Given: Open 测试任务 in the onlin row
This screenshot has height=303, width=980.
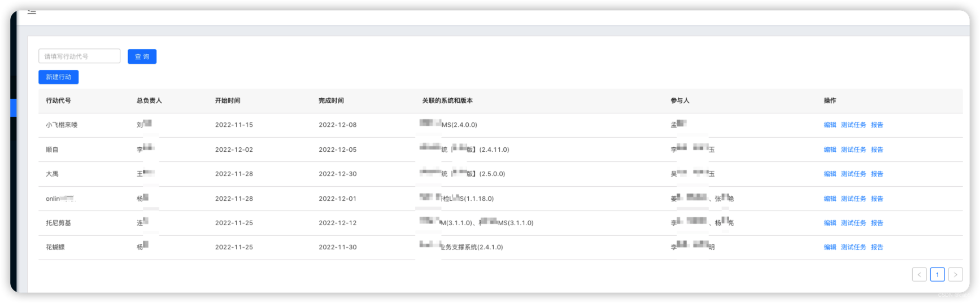Looking at the screenshot, I should (853, 199).
